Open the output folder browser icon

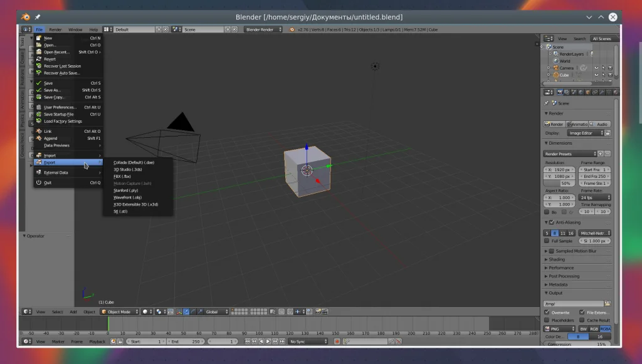607,304
